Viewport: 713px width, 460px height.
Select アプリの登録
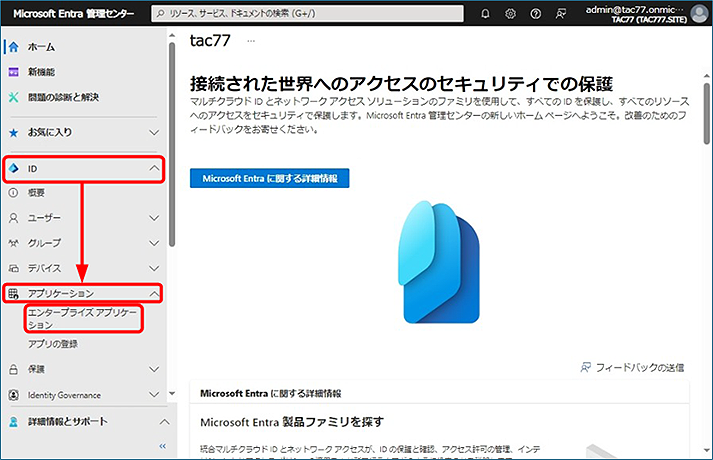pyautogui.click(x=53, y=344)
